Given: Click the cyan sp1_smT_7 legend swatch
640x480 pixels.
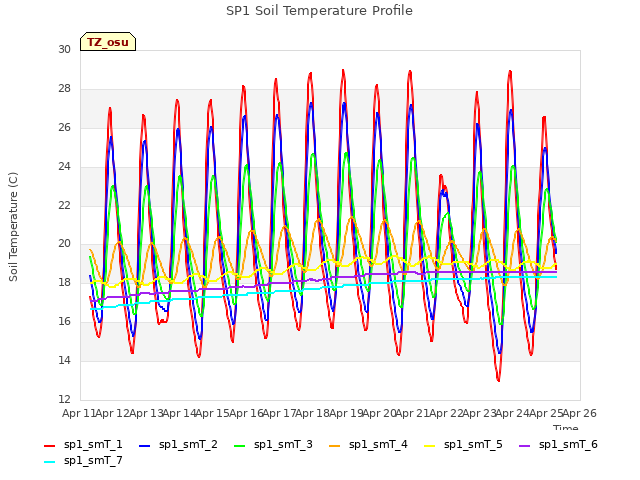Looking at the screenshot, I should [x=49, y=462].
